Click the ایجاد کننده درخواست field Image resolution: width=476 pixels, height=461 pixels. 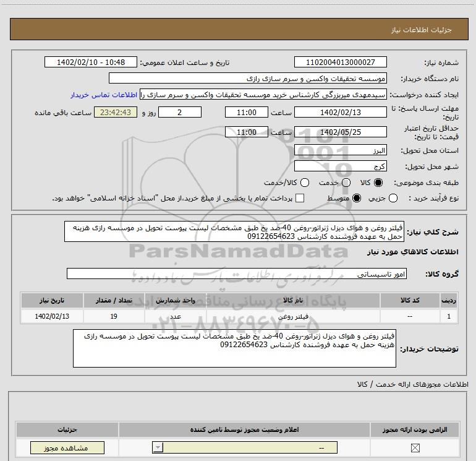pyautogui.click(x=263, y=95)
